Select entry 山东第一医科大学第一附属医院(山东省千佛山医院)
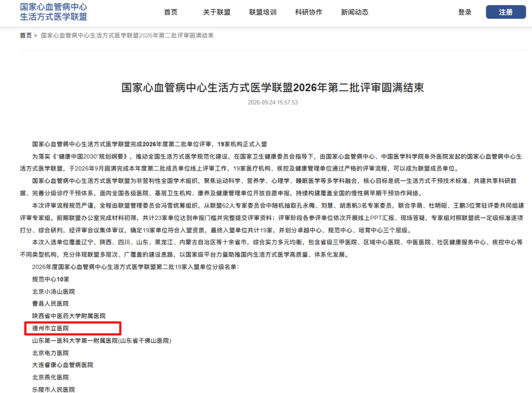Viewport: 532px width, 393px height. click(101, 340)
